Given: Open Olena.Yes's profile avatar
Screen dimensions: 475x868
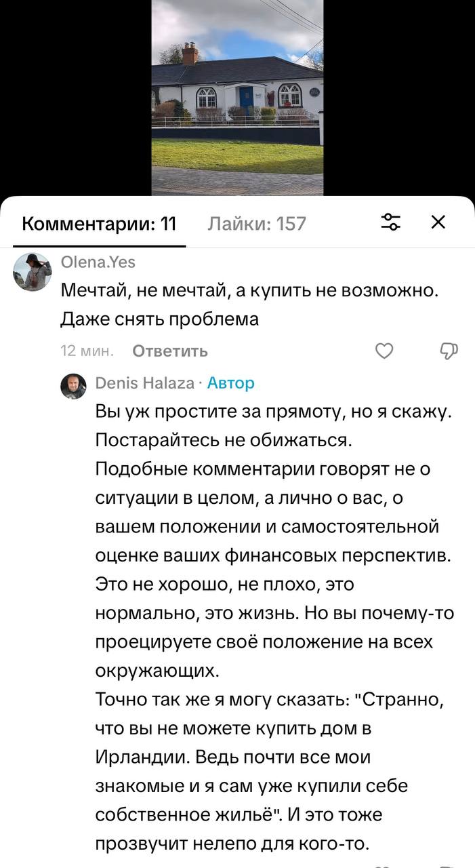Looking at the screenshot, I should pos(33,272).
